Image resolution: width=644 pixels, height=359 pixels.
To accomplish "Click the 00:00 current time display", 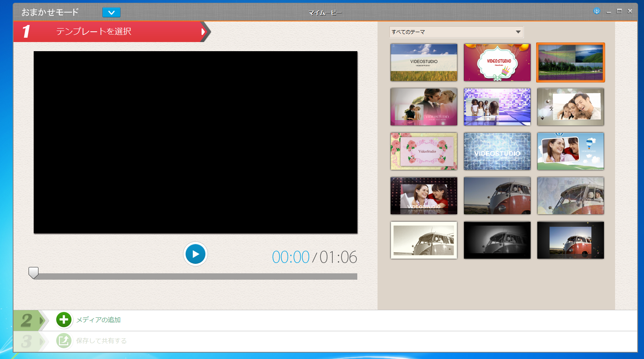I will (x=291, y=257).
